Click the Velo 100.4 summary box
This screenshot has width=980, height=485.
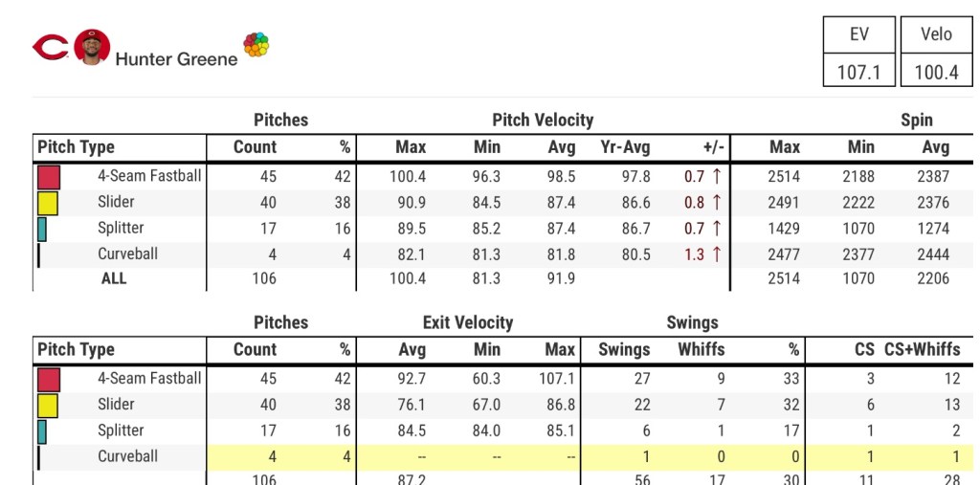pos(936,53)
